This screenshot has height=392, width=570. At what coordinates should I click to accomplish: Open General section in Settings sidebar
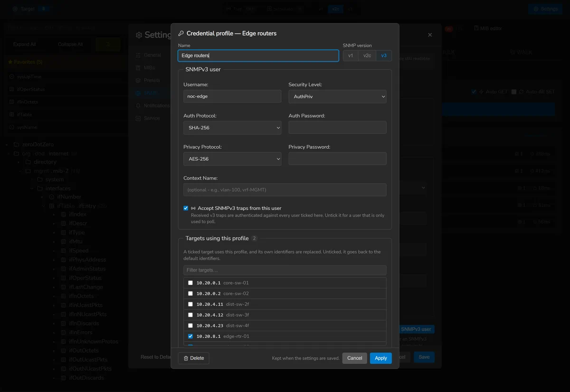point(149,55)
